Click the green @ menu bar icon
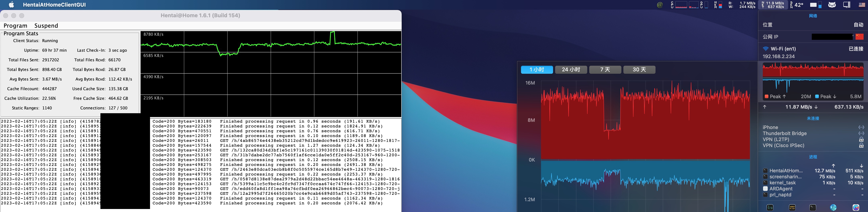868x212 pixels. tap(660, 5)
